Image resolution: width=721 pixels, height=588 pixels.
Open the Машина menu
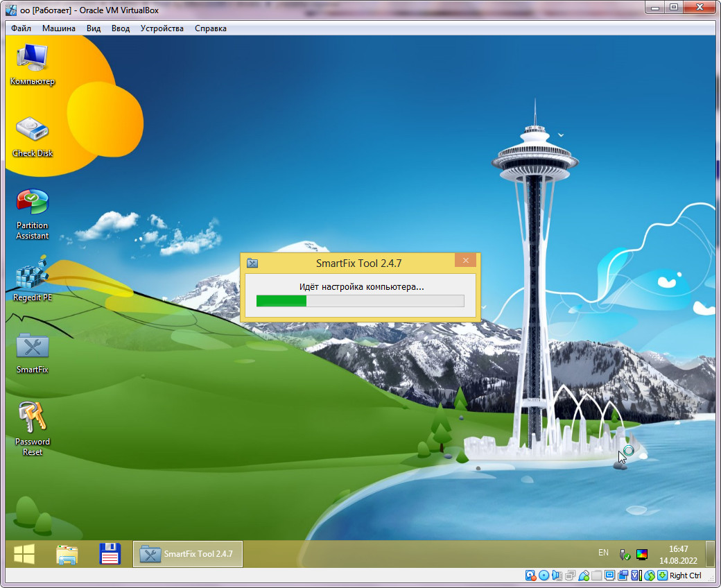pyautogui.click(x=59, y=28)
